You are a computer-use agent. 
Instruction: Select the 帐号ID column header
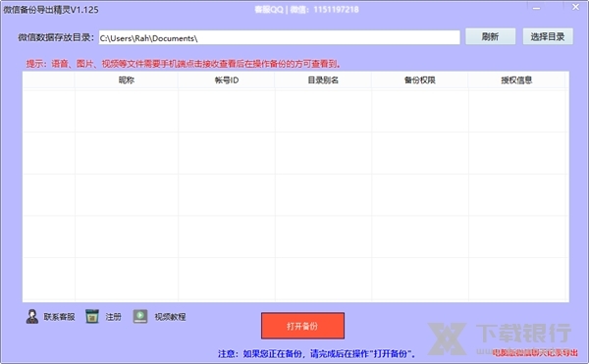[x=227, y=79]
